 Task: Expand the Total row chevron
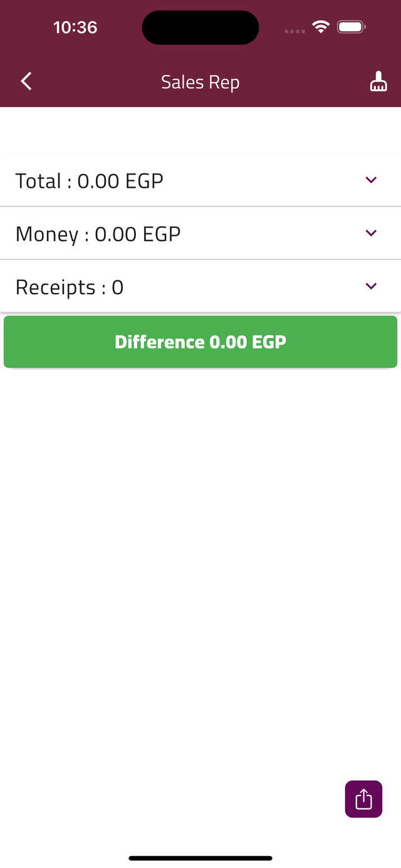point(371,180)
